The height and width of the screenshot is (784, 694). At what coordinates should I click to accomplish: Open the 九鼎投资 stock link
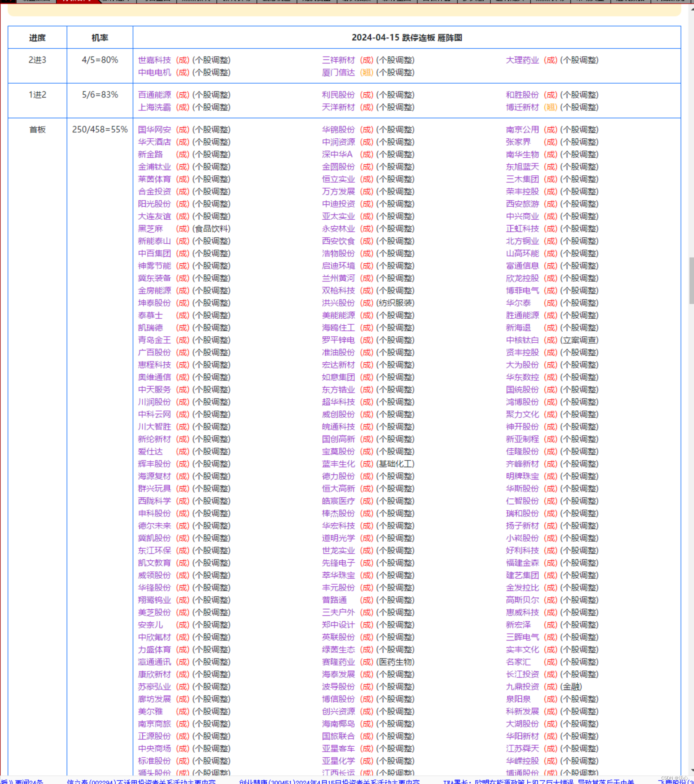pyautogui.click(x=523, y=687)
